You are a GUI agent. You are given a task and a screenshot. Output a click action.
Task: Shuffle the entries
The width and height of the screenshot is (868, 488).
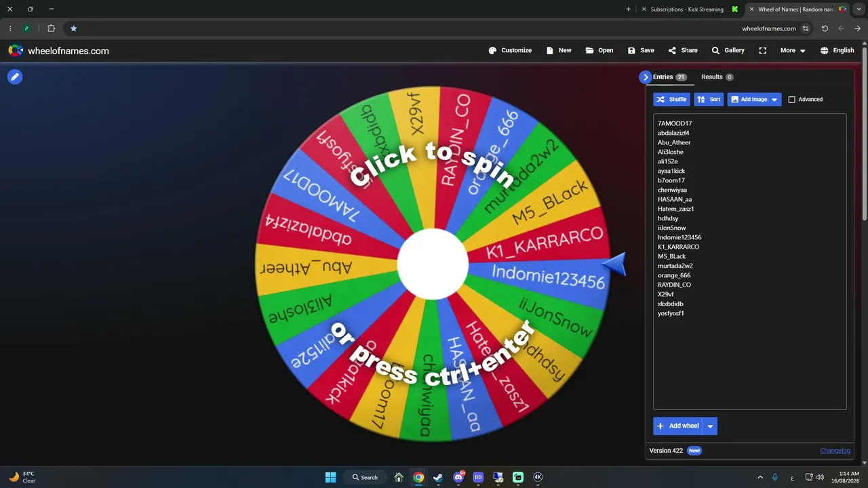pos(671,100)
